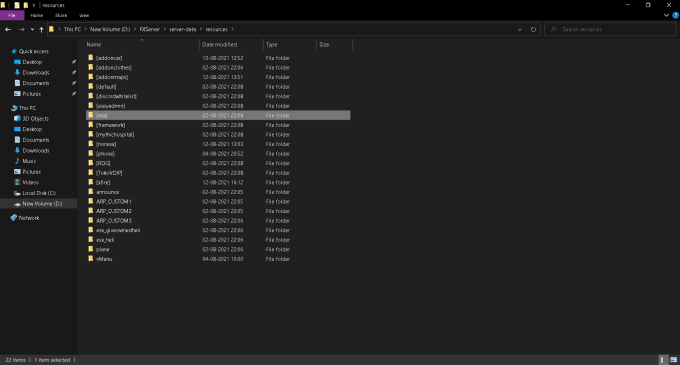Viewport: 680px width, 365px height.
Task: Open 3D Objects in the sidebar
Action: point(35,118)
